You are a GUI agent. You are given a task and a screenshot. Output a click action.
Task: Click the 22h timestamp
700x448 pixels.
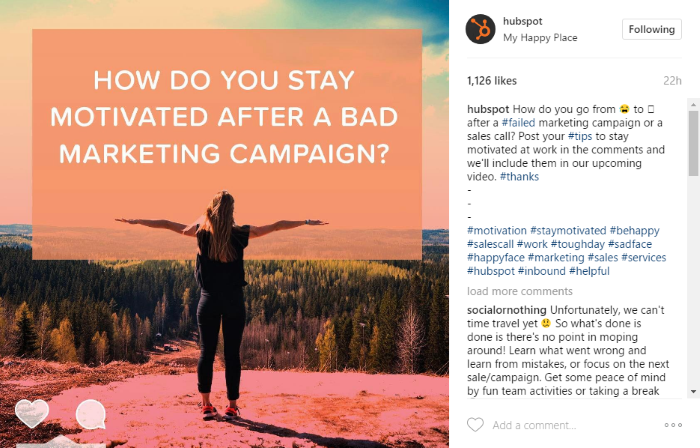click(x=672, y=81)
